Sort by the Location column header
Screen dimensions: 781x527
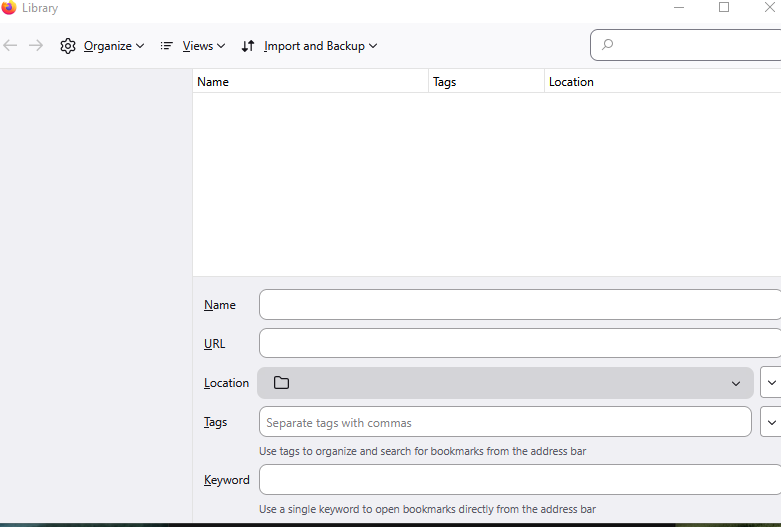point(660,82)
